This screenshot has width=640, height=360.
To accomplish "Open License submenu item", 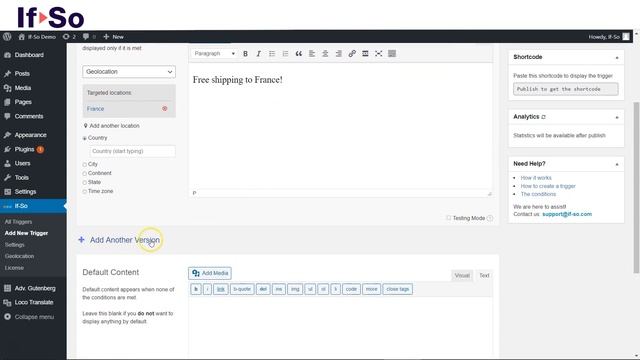I will 14,268.
